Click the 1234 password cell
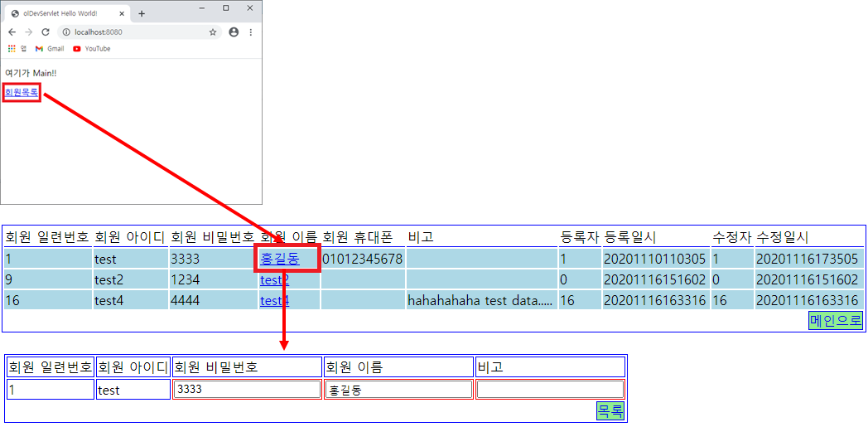The height and width of the screenshot is (427, 868). pyautogui.click(x=213, y=279)
